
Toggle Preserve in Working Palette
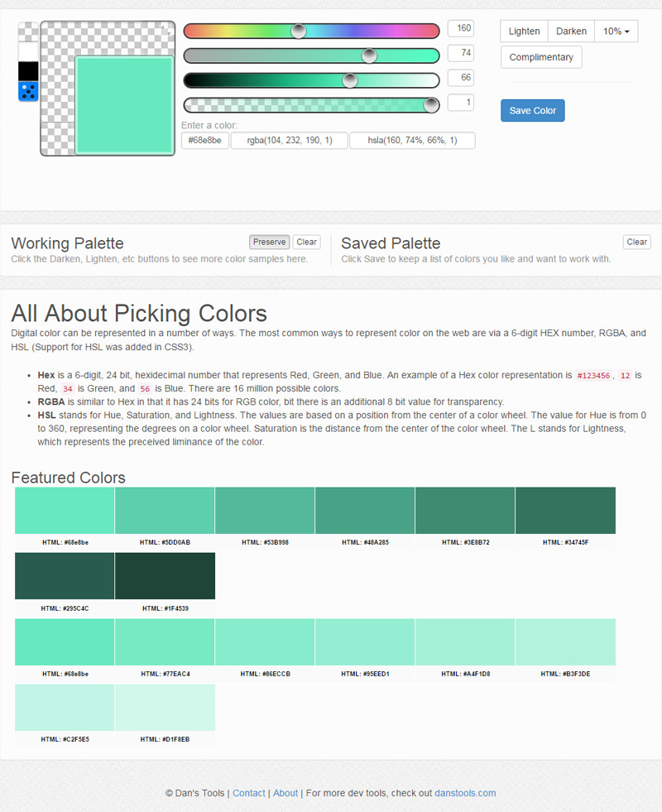269,242
